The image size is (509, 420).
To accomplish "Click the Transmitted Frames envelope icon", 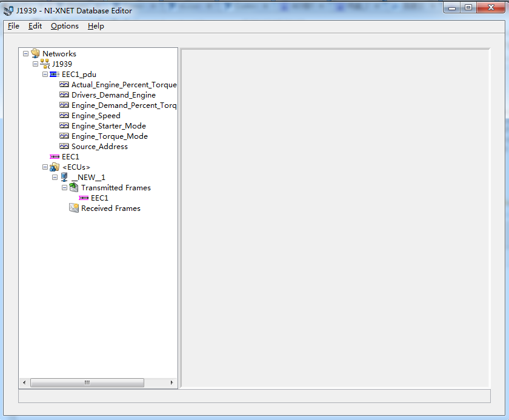I will (x=74, y=188).
